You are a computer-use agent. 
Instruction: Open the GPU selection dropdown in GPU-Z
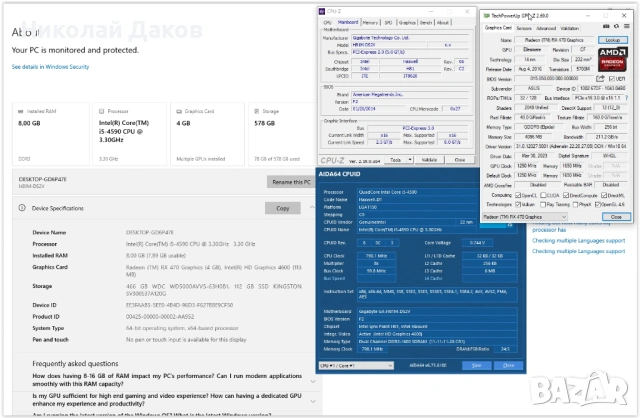(x=525, y=217)
